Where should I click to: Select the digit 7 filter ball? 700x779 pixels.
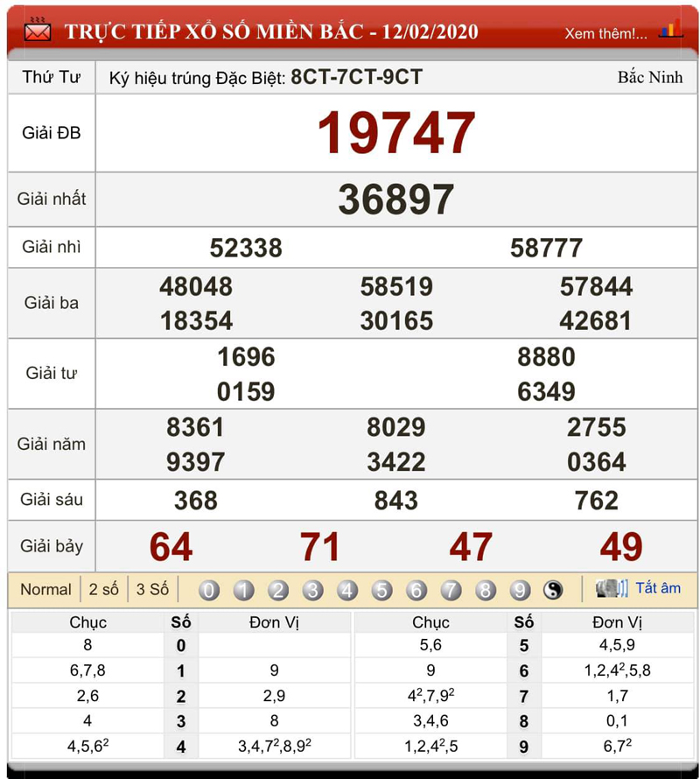tap(451, 590)
